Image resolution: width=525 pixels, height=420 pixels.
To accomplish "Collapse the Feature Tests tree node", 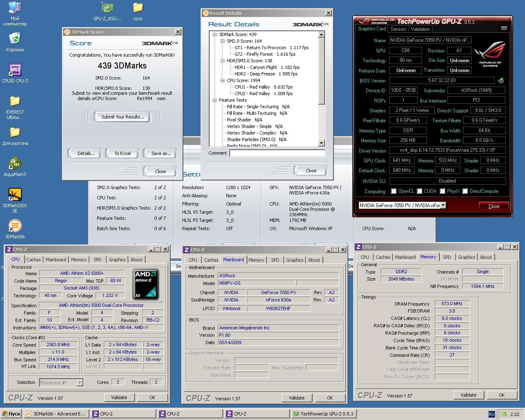I will coord(215,100).
